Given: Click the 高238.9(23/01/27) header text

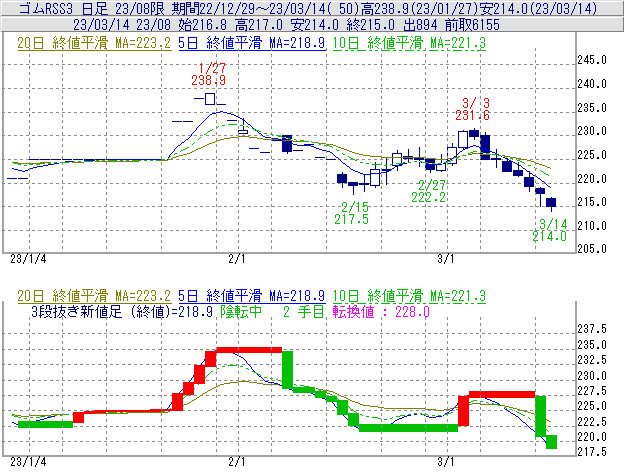Looking at the screenshot, I should 419,8.
